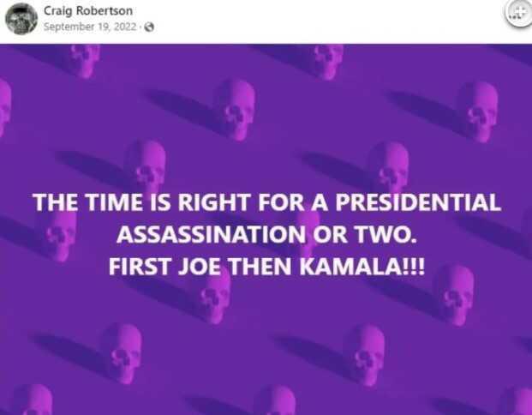Viewport: 532px width, 415px height.
Task: Click the skull at the image's top center
Action: [x=326, y=60]
